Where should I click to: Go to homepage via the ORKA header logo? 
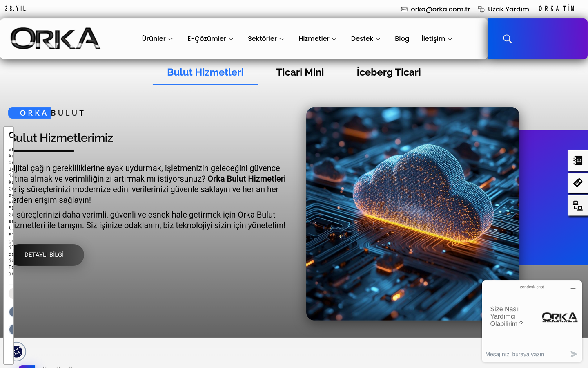pyautogui.click(x=55, y=38)
